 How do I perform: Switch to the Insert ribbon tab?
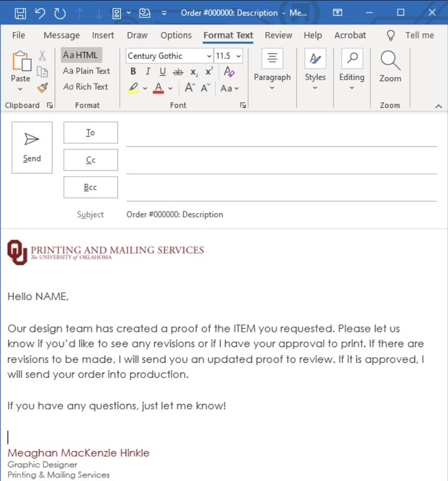103,35
